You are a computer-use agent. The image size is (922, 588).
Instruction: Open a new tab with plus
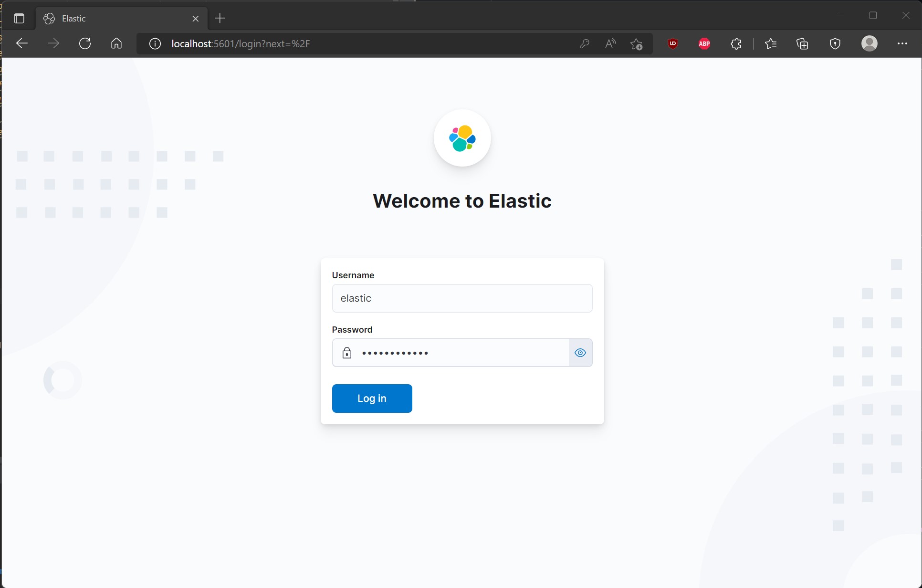[x=220, y=19]
